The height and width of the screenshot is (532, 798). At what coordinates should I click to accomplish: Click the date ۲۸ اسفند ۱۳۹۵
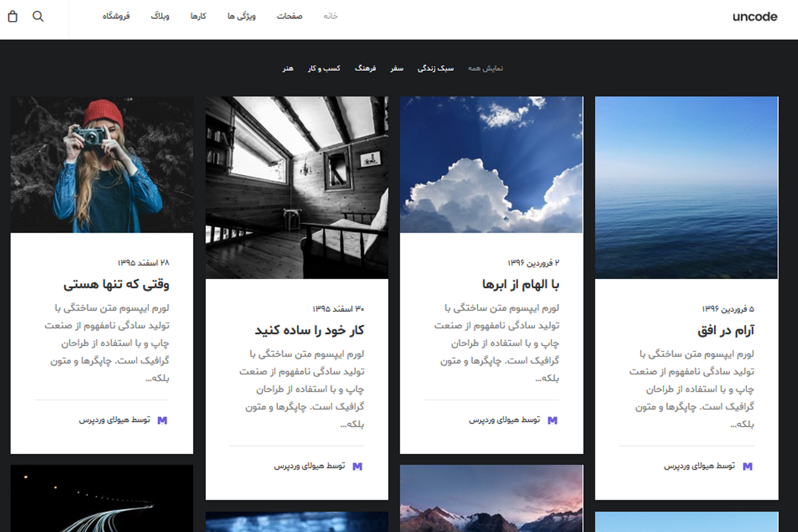[143, 263]
